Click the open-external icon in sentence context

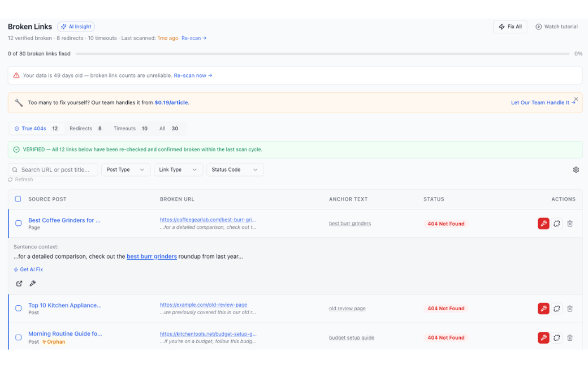point(19,284)
